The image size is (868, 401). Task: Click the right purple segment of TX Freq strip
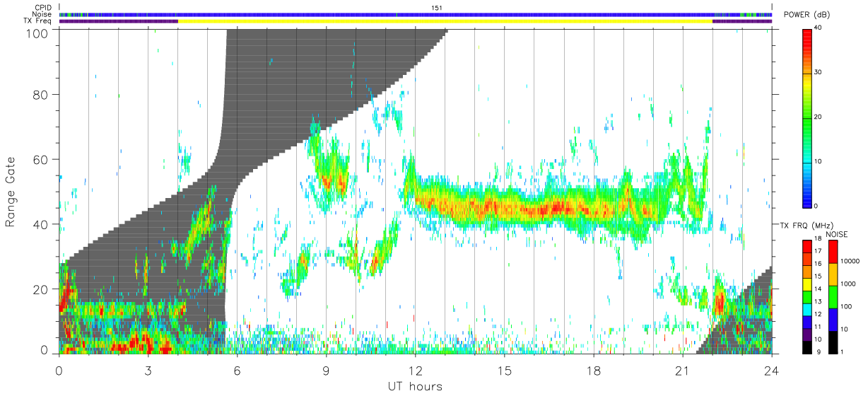[x=742, y=21]
